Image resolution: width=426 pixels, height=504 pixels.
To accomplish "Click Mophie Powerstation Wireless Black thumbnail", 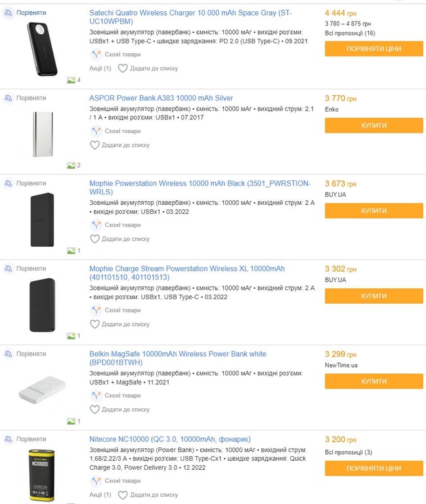I will pyautogui.click(x=43, y=220).
